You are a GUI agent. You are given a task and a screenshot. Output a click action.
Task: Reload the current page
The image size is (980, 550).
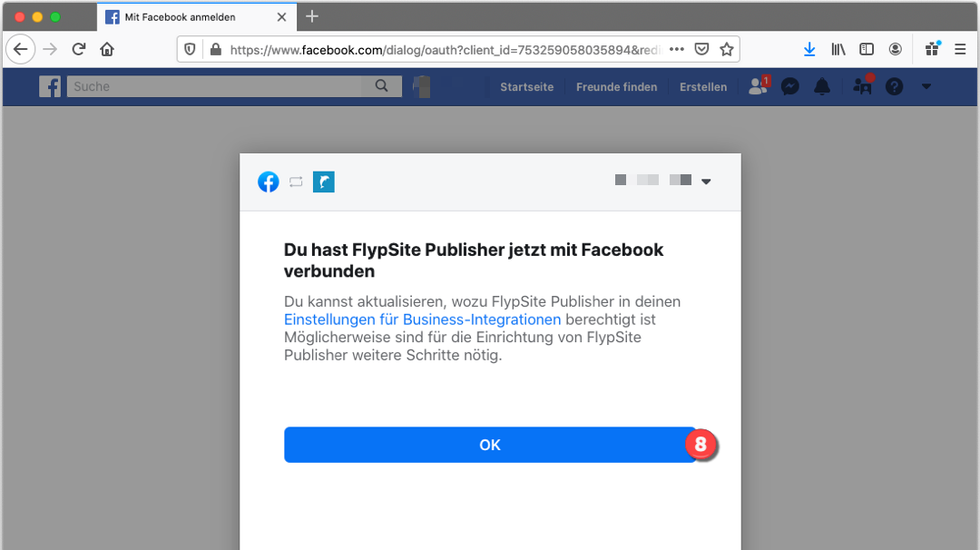coord(79,49)
